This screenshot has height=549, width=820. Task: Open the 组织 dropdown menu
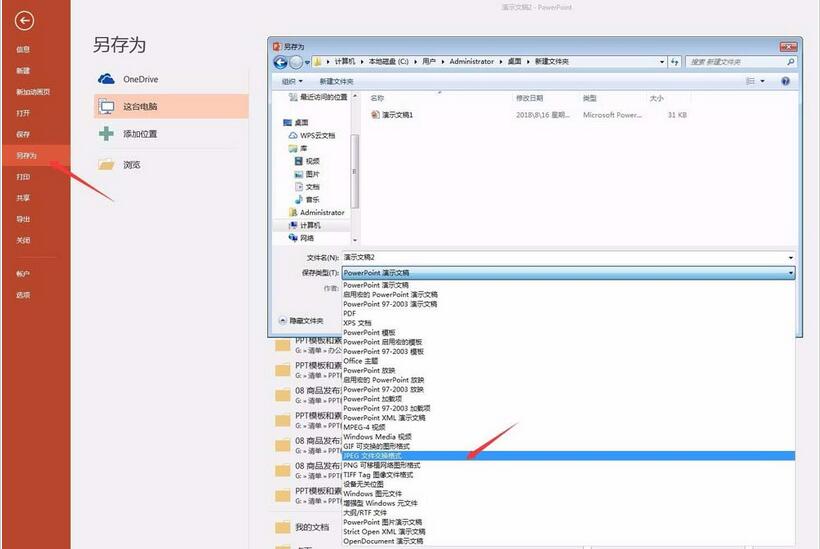(x=292, y=81)
